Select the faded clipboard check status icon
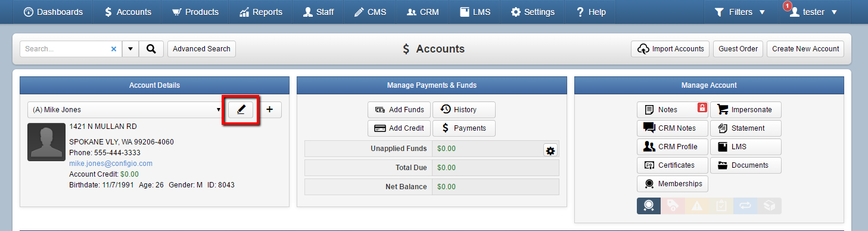Image resolution: width=868 pixels, height=231 pixels. (721, 206)
